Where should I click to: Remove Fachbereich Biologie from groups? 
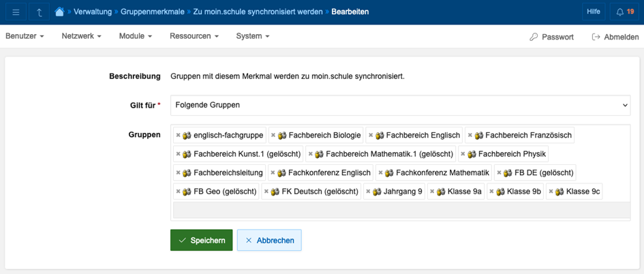tap(273, 136)
